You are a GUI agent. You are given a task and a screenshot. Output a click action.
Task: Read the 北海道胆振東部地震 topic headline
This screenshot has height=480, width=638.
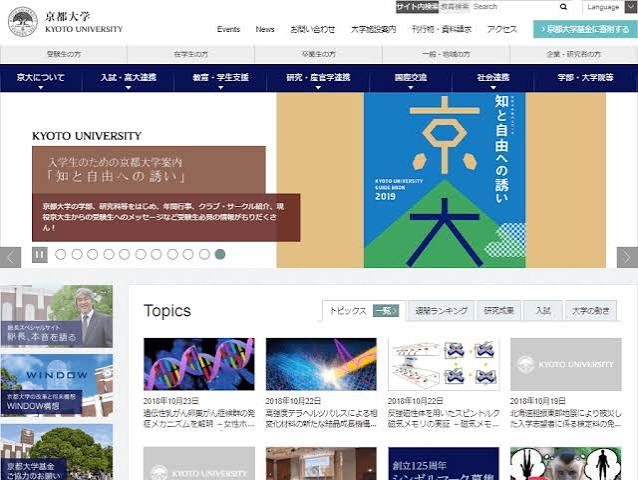coord(566,419)
